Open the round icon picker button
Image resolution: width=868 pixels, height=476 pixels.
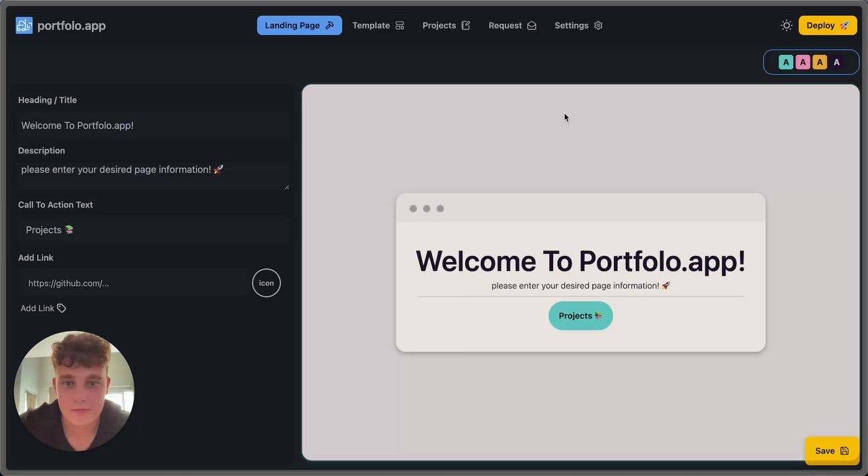click(x=267, y=283)
